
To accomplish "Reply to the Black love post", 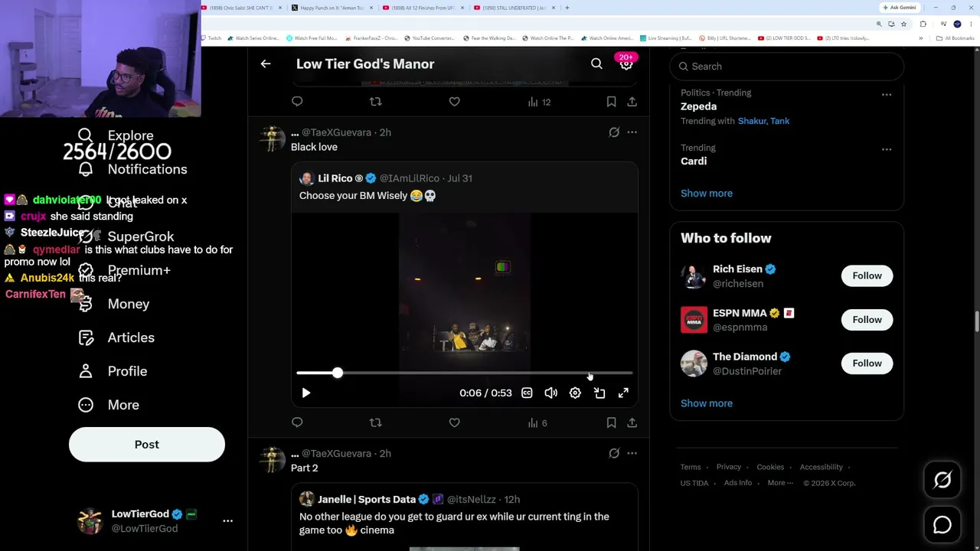I will [297, 422].
